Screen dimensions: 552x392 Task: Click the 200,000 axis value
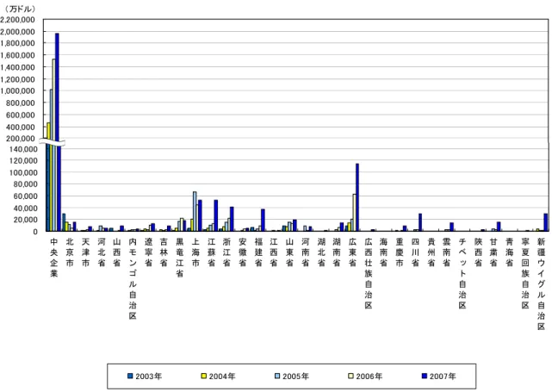(x=21, y=139)
